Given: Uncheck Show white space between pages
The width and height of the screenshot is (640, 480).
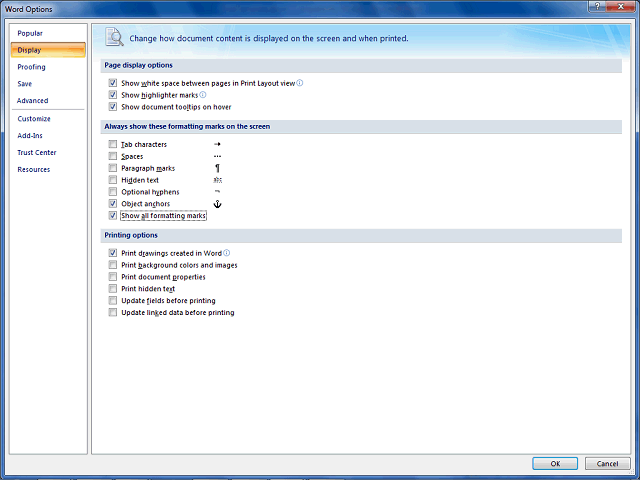Looking at the screenshot, I should click(x=113, y=83).
